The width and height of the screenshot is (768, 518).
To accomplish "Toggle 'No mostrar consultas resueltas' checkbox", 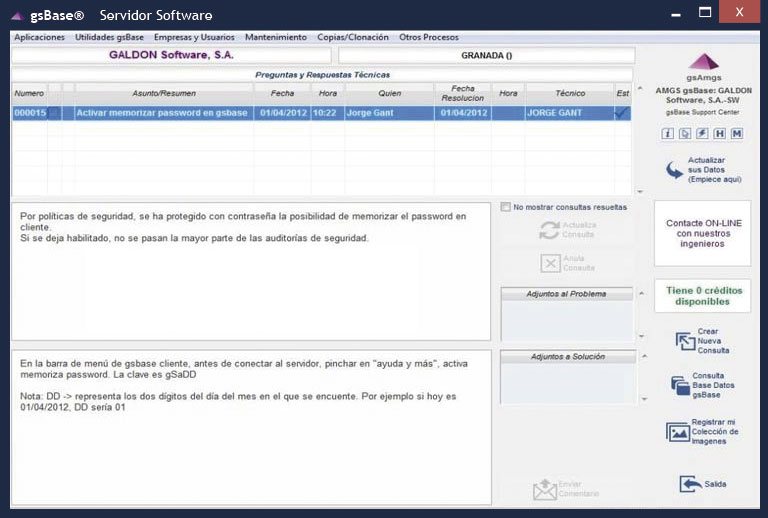I will (x=505, y=207).
